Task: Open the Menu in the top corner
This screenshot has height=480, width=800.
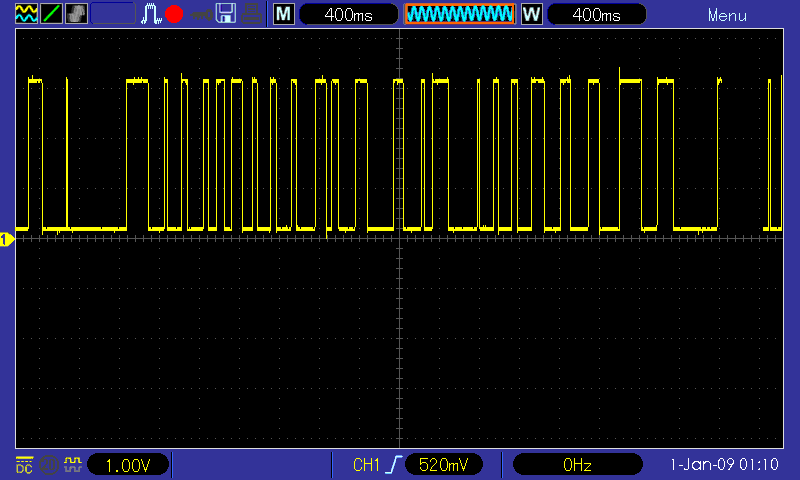Action: click(x=727, y=15)
